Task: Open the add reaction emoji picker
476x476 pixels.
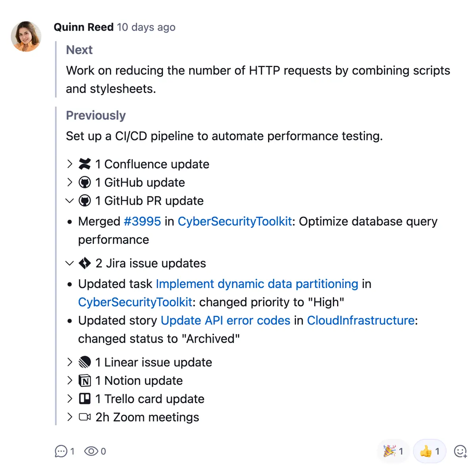Action: [460, 451]
